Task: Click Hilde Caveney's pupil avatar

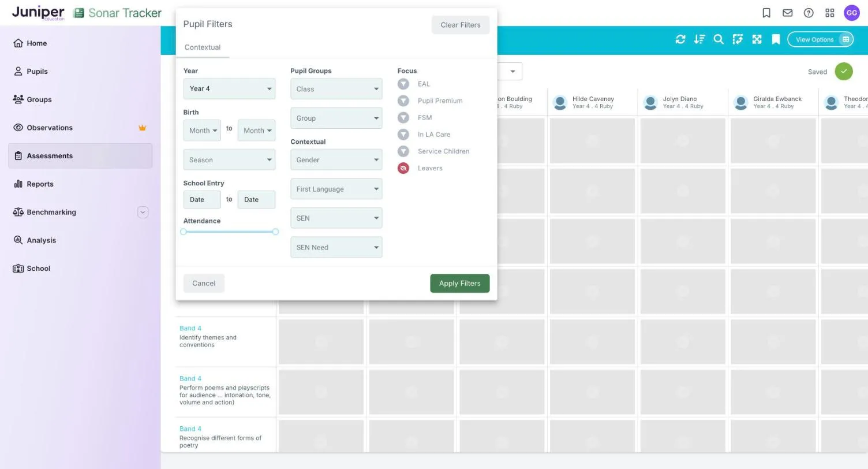Action: click(x=560, y=102)
